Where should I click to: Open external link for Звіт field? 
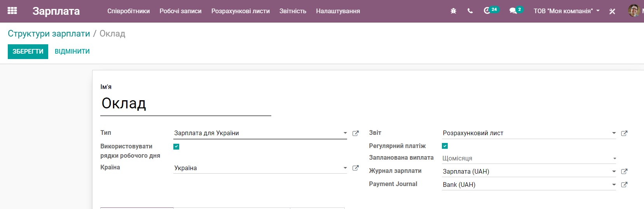(x=624, y=133)
